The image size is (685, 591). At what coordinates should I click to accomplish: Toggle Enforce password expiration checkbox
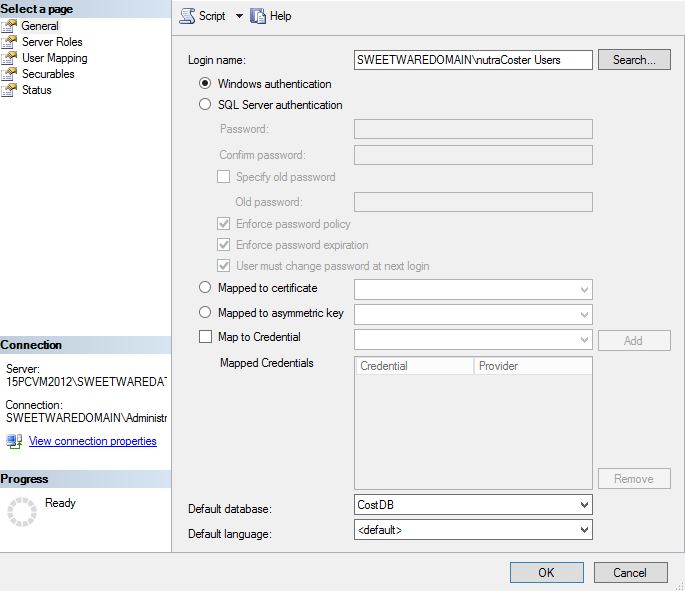[x=224, y=245]
